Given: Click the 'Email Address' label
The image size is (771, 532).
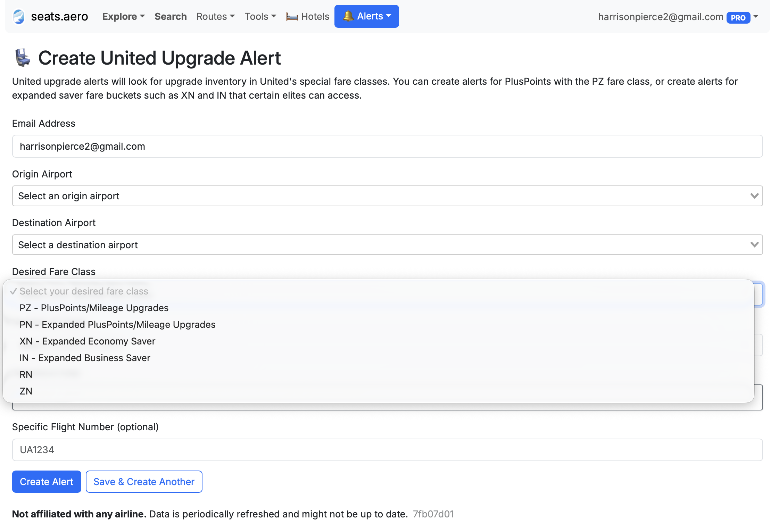Looking at the screenshot, I should click(x=44, y=124).
